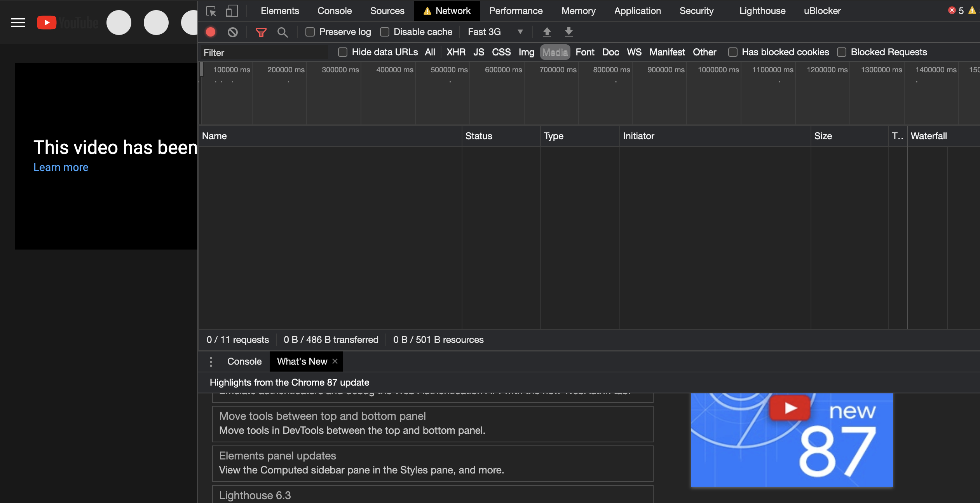Sort requests by Type column
980x503 pixels.
[580, 136]
